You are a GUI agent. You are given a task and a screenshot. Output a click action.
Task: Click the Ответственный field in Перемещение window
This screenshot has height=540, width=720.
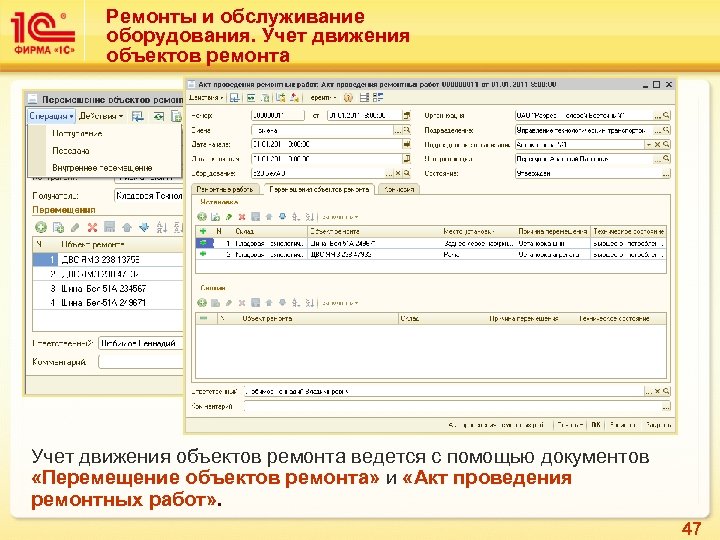point(141,343)
